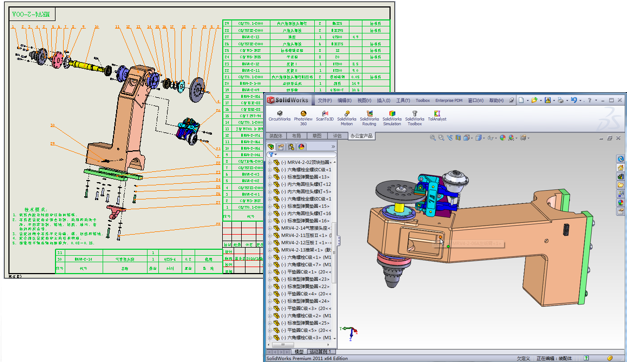Switch to the 布局 CommandManager tab

pyautogui.click(x=297, y=136)
